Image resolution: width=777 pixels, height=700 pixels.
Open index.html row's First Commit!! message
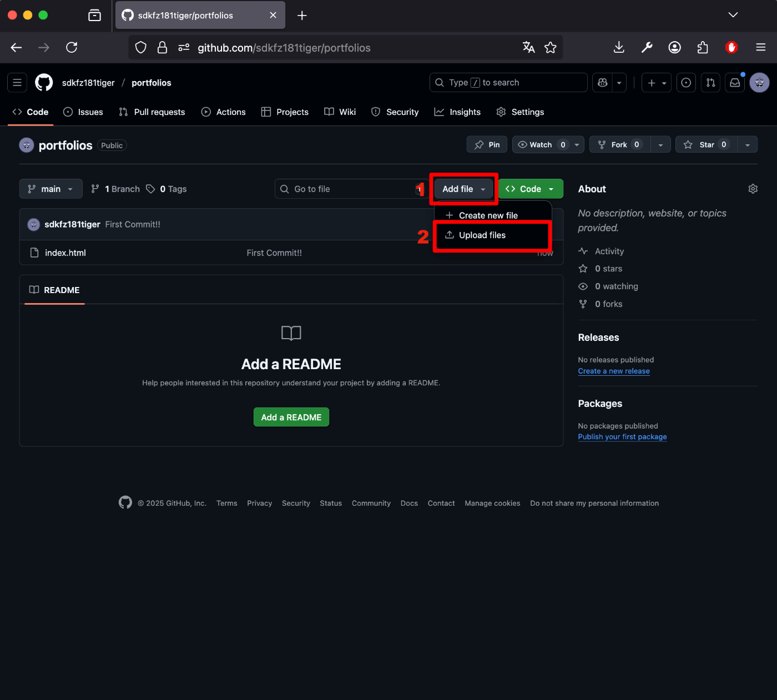(274, 253)
